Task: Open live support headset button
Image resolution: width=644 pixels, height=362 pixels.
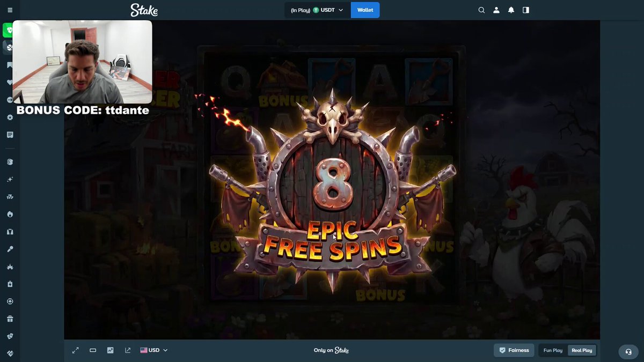Action: (x=628, y=352)
